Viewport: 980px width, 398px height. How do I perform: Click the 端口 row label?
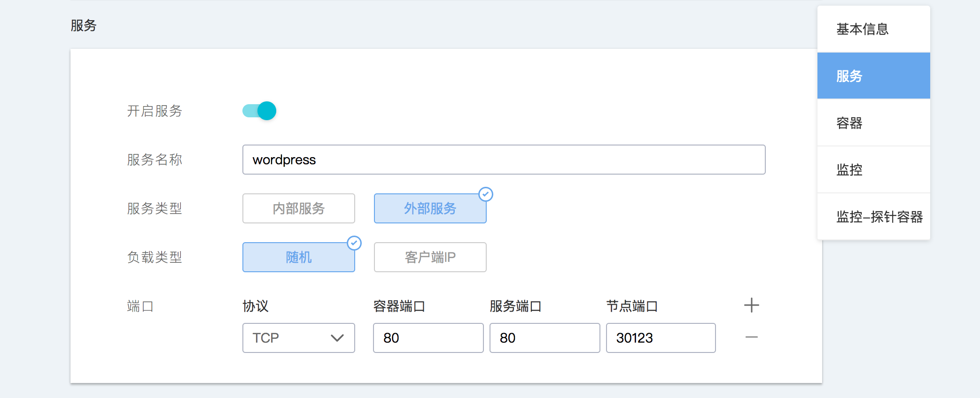[x=140, y=306]
